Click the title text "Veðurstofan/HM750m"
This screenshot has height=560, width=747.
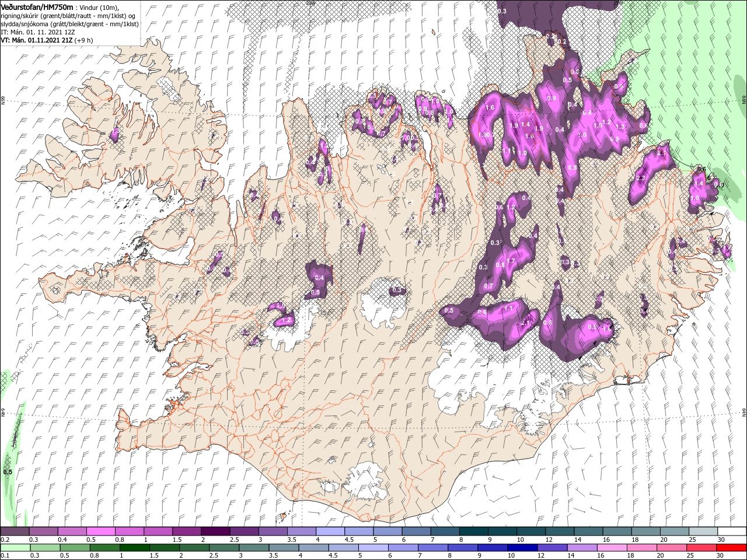[37, 7]
